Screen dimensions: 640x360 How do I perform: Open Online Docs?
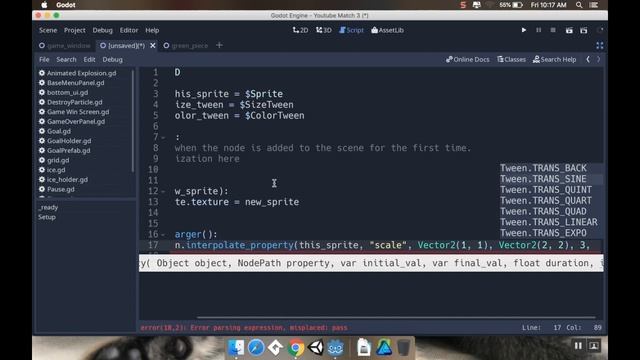point(467,60)
